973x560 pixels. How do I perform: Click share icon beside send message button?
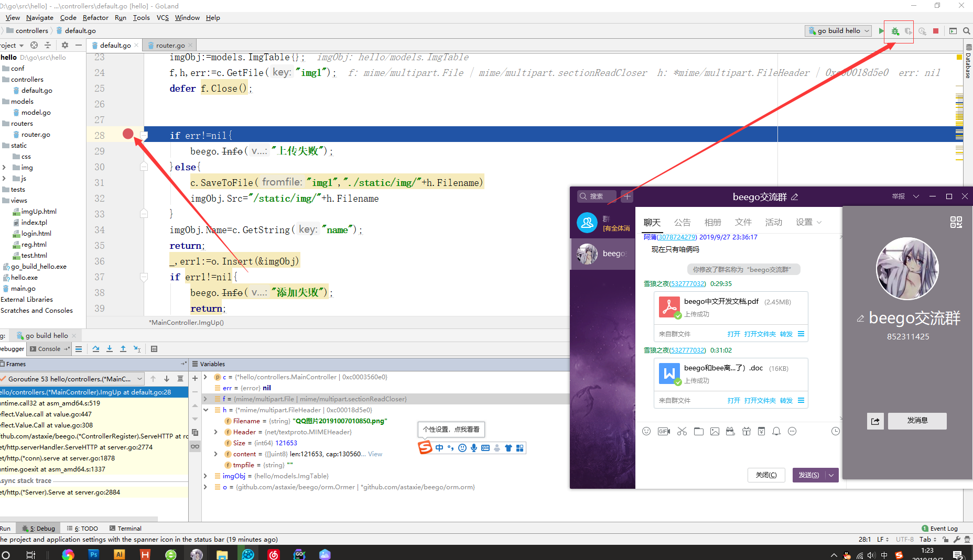pyautogui.click(x=875, y=421)
